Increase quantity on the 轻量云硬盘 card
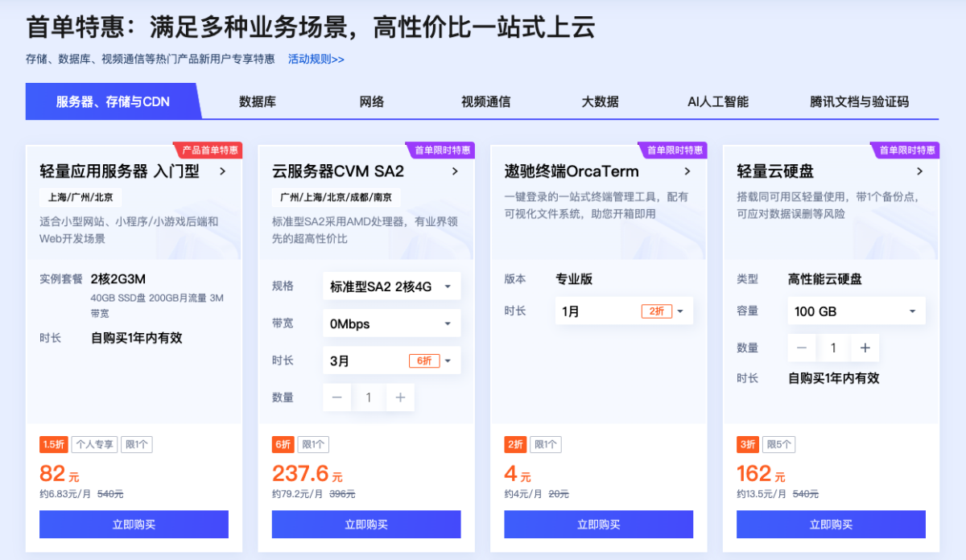 [x=865, y=348]
